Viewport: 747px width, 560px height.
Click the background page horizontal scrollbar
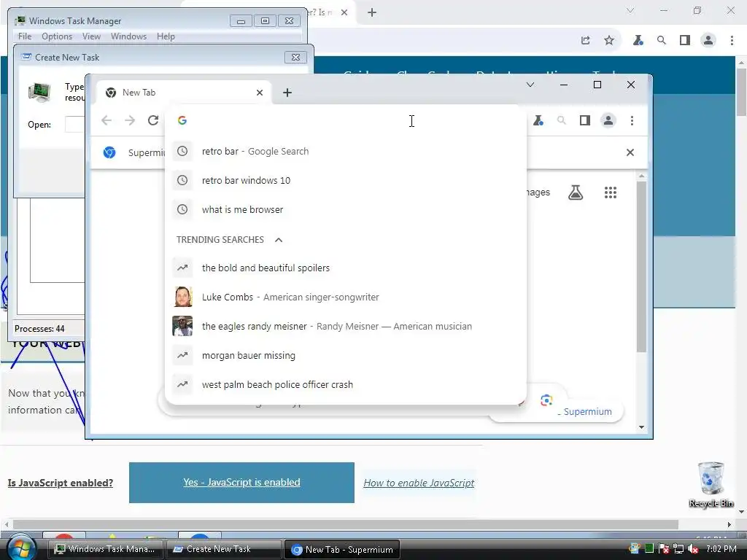click(x=345, y=524)
